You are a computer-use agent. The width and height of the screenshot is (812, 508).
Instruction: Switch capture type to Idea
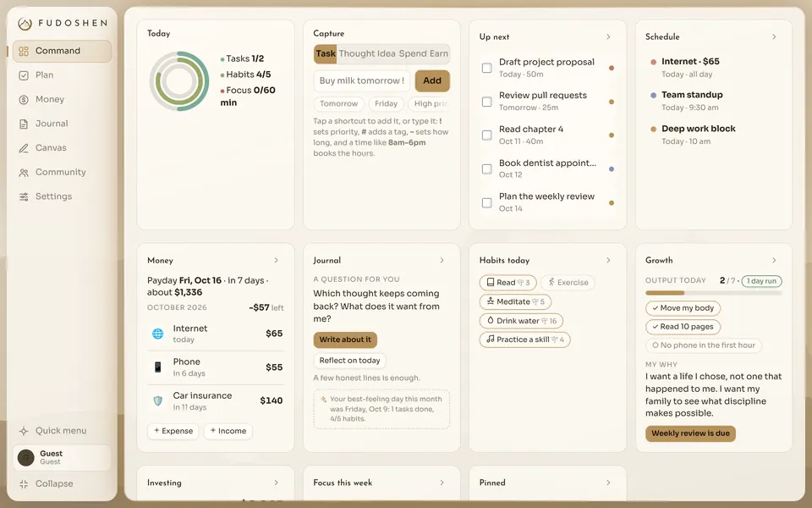[x=387, y=54]
